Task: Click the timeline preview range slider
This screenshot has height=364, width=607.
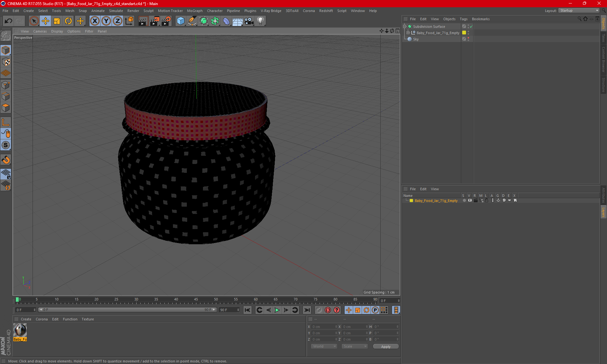Action: pyautogui.click(x=127, y=310)
